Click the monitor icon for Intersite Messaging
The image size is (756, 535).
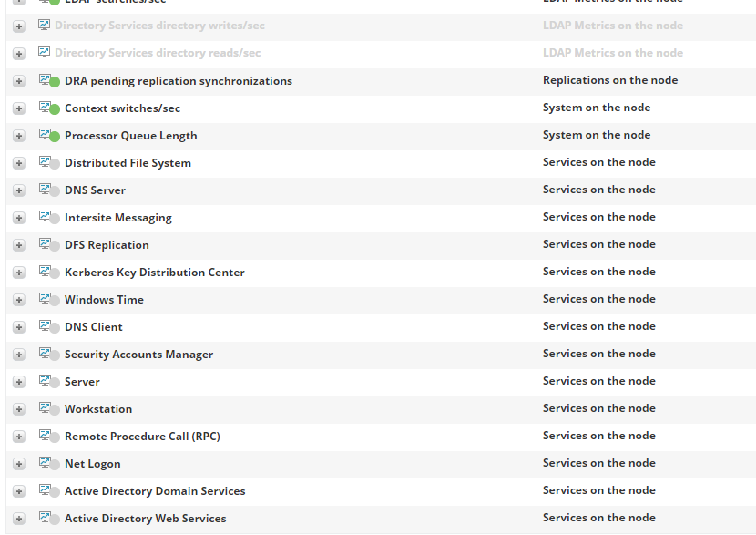point(49,218)
